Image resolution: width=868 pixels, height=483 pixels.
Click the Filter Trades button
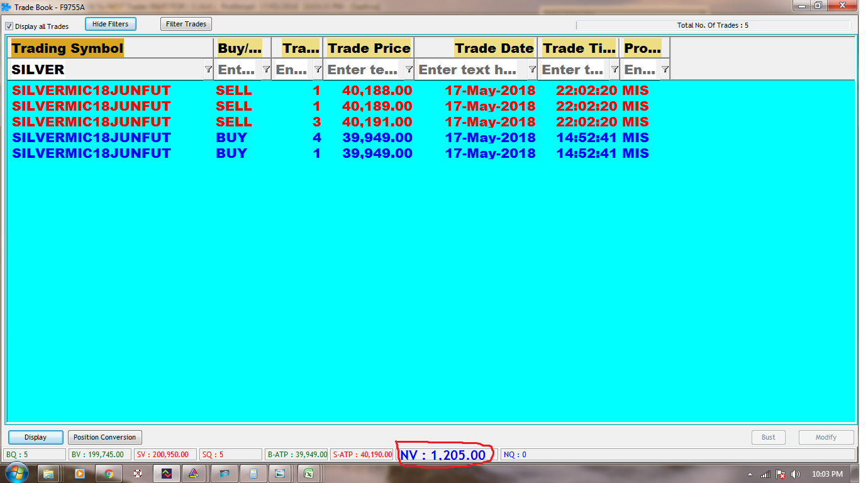click(x=186, y=24)
